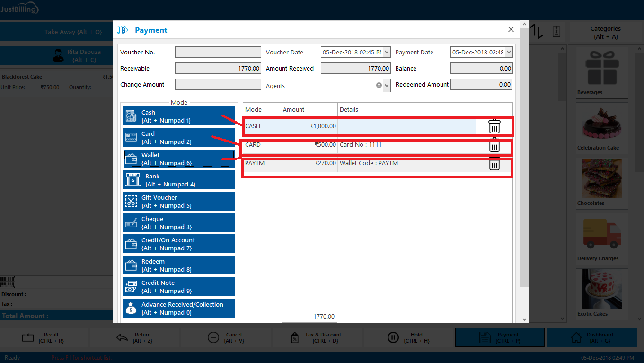
Task: Click the Hold (CTRL + H) button
Action: [x=408, y=337]
